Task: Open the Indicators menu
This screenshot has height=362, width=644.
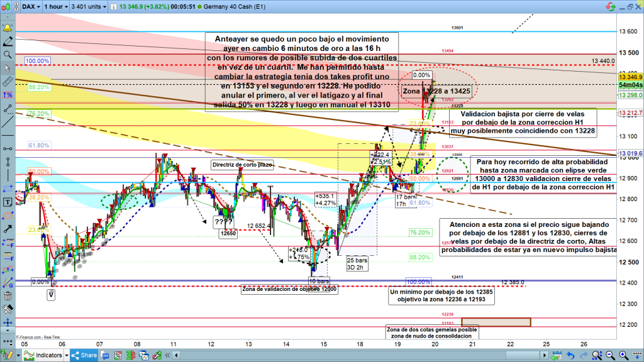Action: pos(45,355)
